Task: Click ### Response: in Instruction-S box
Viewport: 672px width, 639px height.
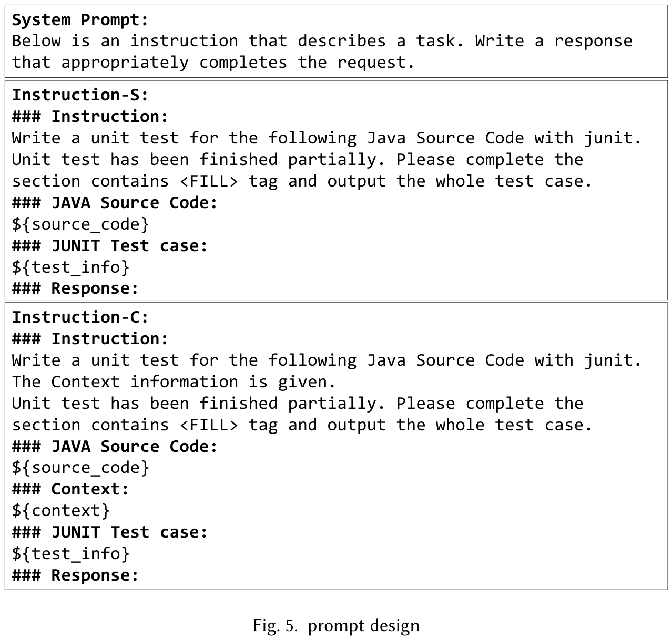Action: tap(75, 288)
